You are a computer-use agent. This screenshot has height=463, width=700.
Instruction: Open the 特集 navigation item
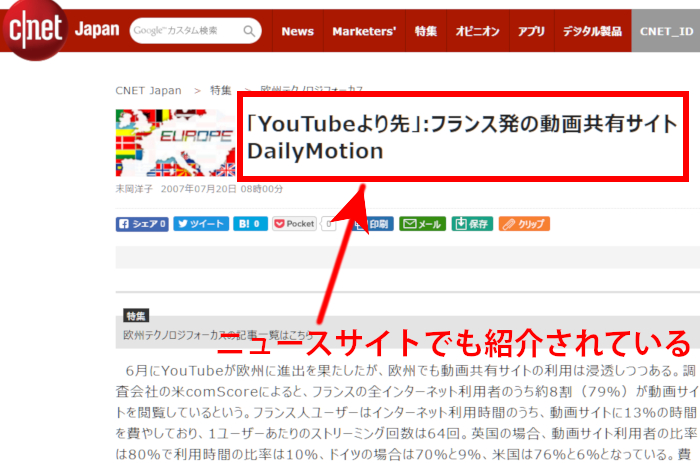click(x=425, y=31)
